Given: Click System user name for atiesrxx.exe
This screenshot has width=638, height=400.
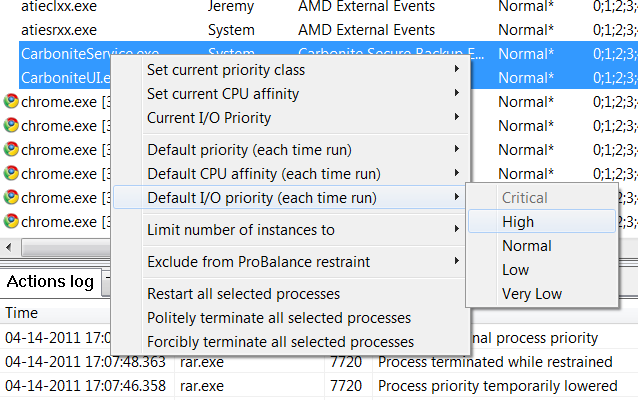Looking at the screenshot, I should pyautogui.click(x=231, y=30).
